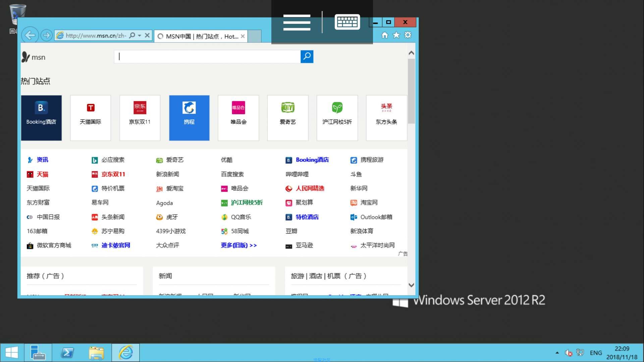The image size is (644, 362).
Task: Open the QQ音乐 link
Action: pyautogui.click(x=241, y=217)
